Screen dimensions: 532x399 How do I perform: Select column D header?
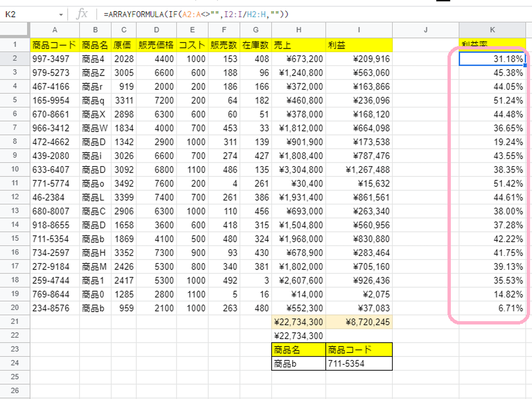[x=156, y=30]
